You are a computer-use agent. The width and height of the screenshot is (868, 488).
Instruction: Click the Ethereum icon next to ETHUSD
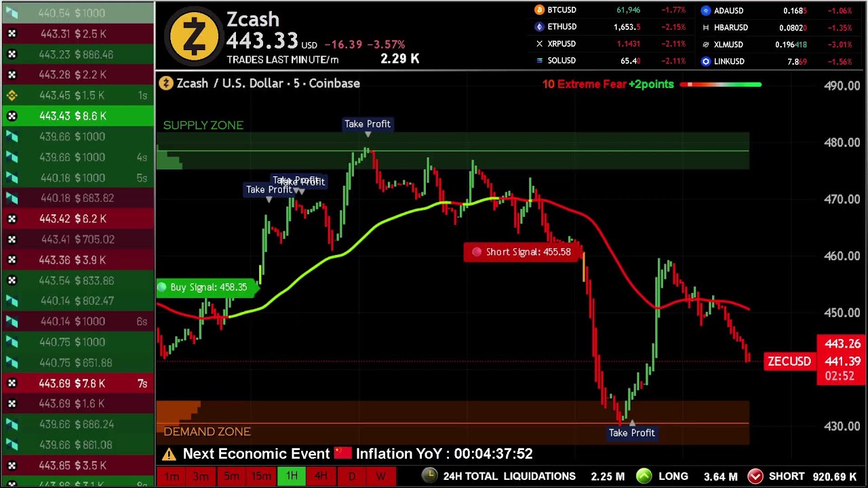[x=539, y=26]
